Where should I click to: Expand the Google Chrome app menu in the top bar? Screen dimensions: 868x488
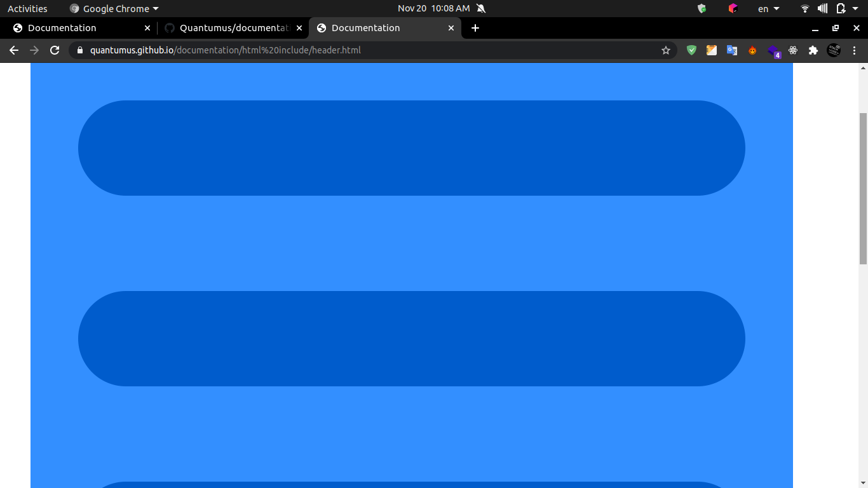114,8
